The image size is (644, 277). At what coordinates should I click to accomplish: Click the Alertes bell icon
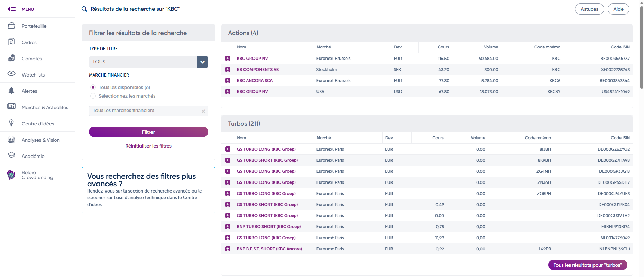[11, 91]
